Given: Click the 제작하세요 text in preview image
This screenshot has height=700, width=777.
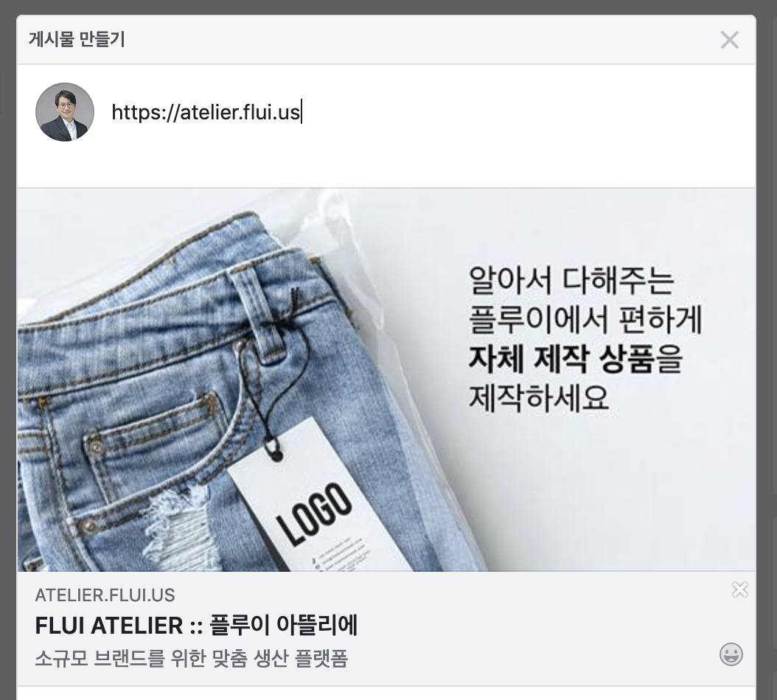Looking at the screenshot, I should [539, 398].
